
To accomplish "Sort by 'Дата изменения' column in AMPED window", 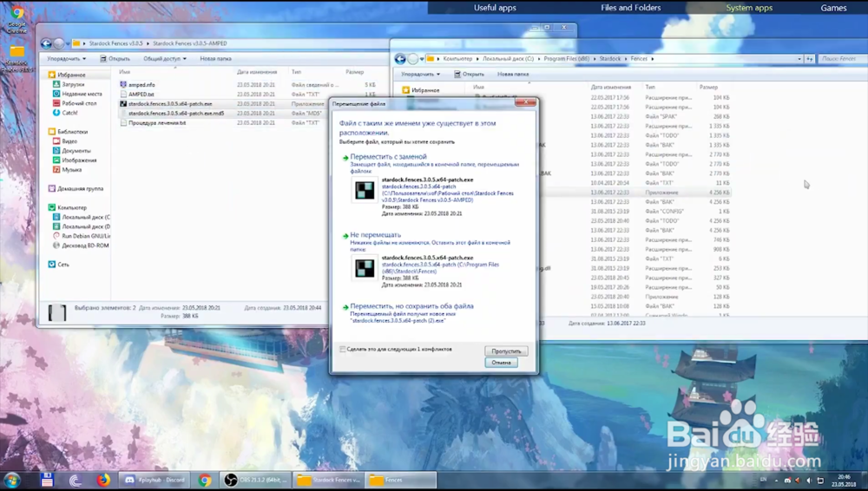I will coord(257,72).
